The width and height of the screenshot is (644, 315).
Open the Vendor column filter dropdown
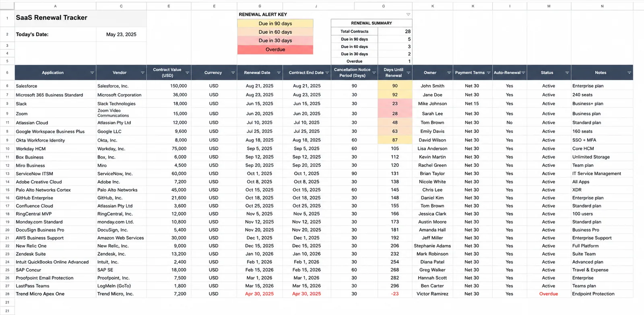[142, 73]
